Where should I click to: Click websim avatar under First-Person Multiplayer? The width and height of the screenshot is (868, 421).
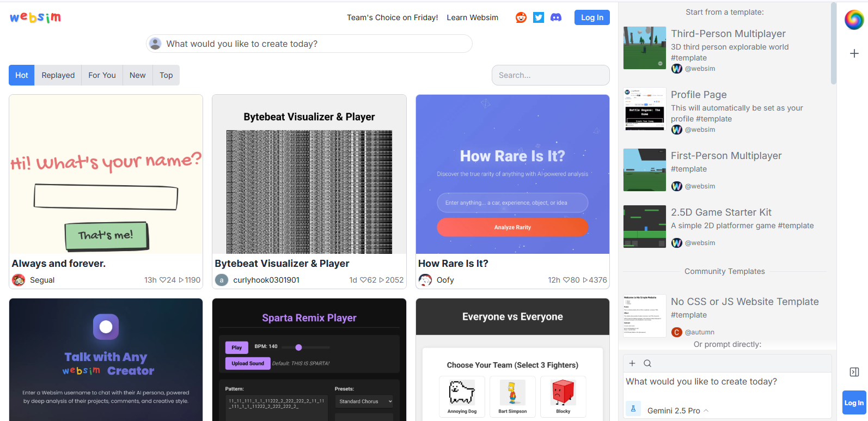tap(677, 186)
